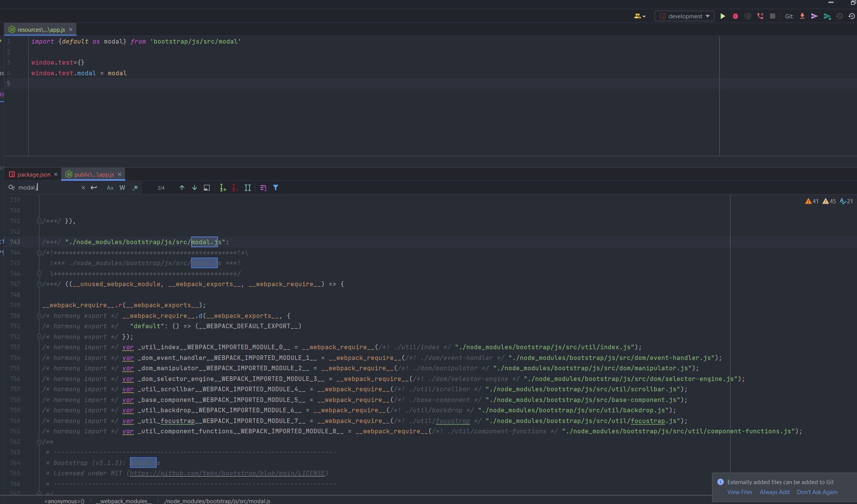Toggle match case in search bar
Image resolution: width=857 pixels, height=504 pixels.
pyautogui.click(x=110, y=188)
